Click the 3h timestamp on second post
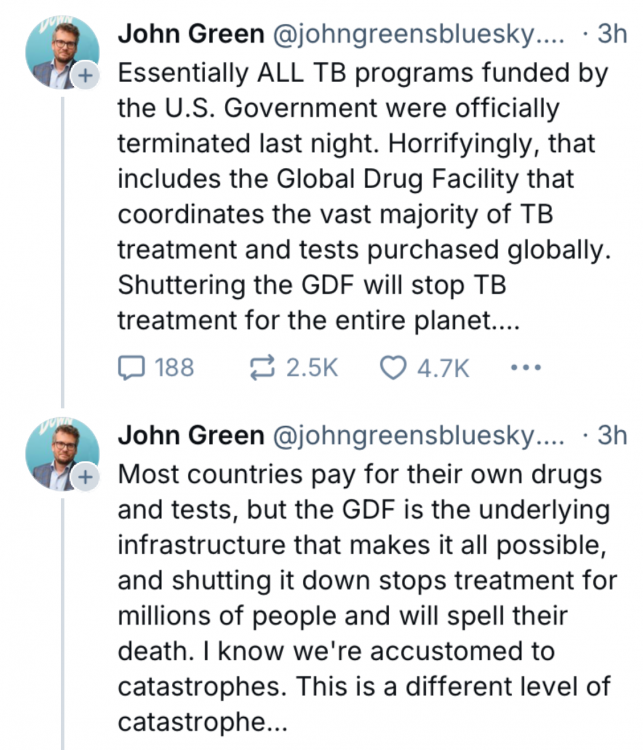 pos(611,435)
